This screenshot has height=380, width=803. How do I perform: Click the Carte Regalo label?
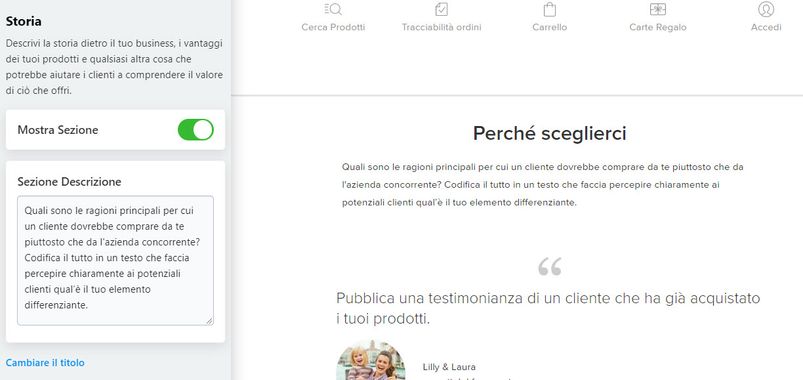click(x=658, y=27)
